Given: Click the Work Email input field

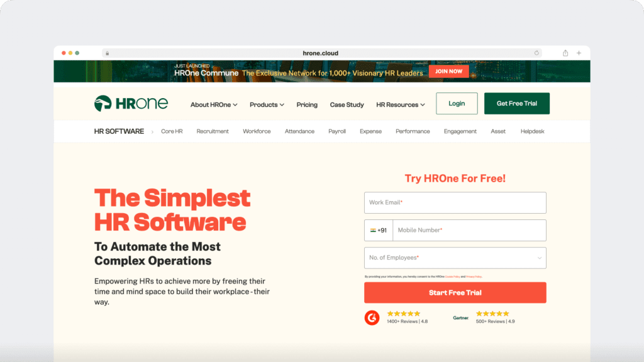Looking at the screenshot, I should (x=455, y=202).
